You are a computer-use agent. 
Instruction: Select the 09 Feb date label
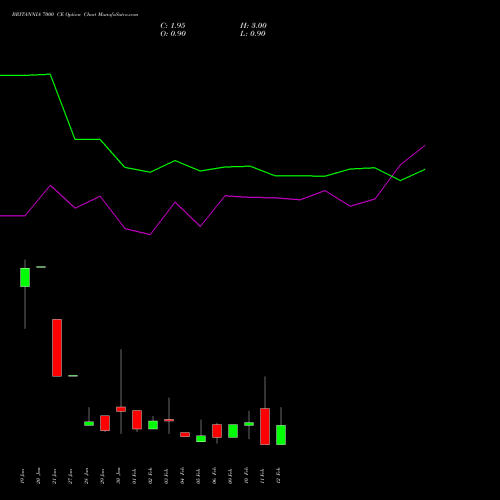(x=230, y=476)
